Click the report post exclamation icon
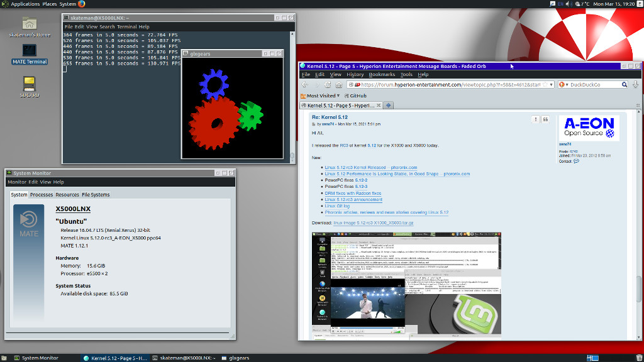Screen dimensions: 644x362 coord(536,119)
